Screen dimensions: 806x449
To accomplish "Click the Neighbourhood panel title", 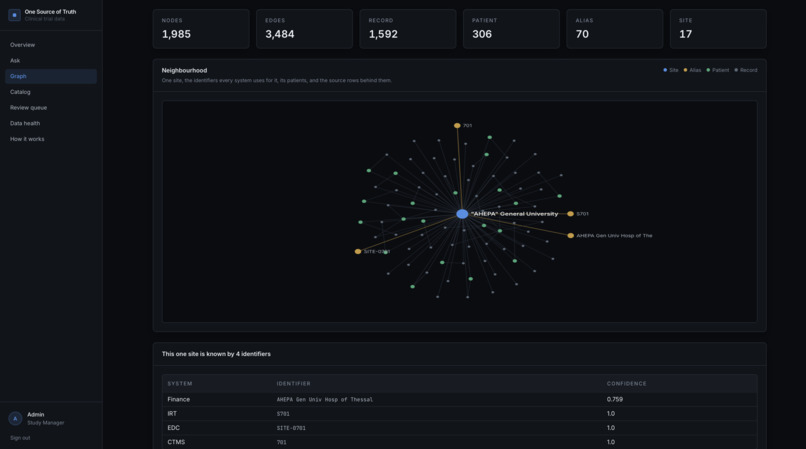I will point(184,70).
